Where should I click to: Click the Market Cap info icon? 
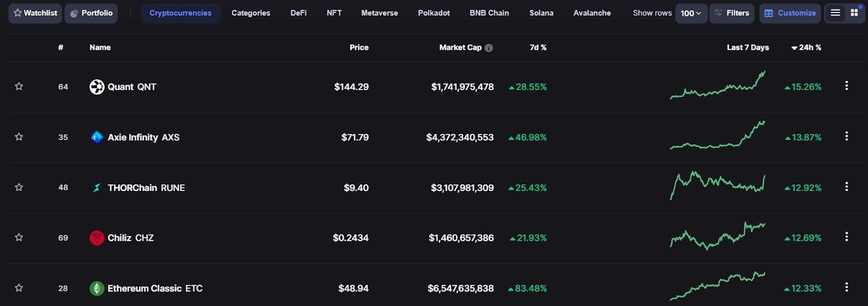489,48
